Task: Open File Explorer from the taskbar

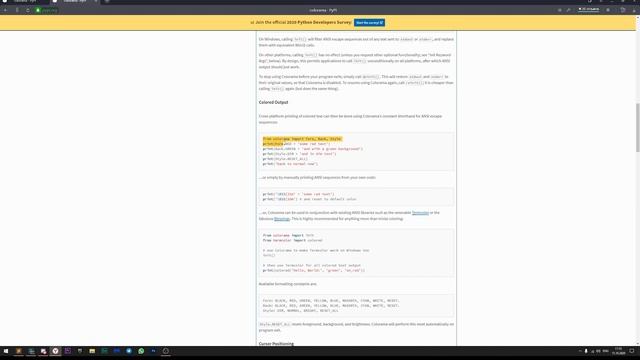Action: (92, 351)
